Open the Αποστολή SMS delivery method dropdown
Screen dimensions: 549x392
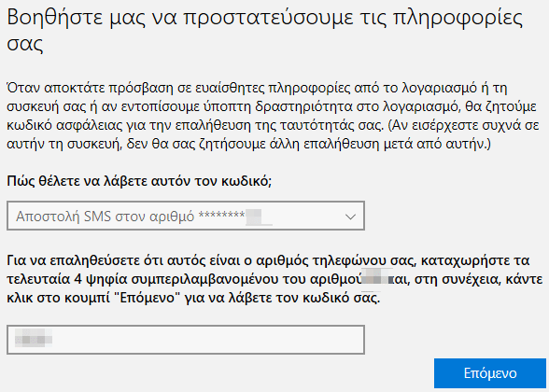click(186, 216)
